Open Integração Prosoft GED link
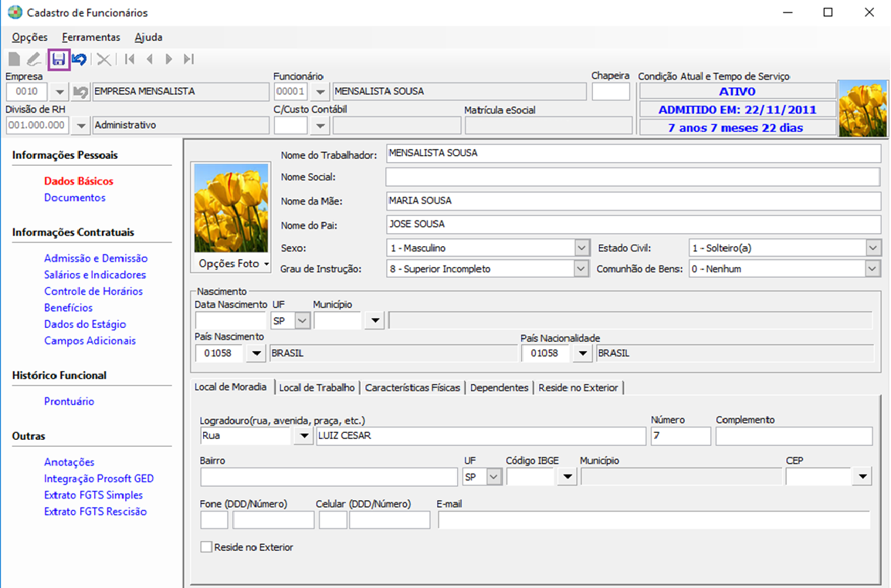The width and height of the screenshot is (891, 588). (99, 479)
